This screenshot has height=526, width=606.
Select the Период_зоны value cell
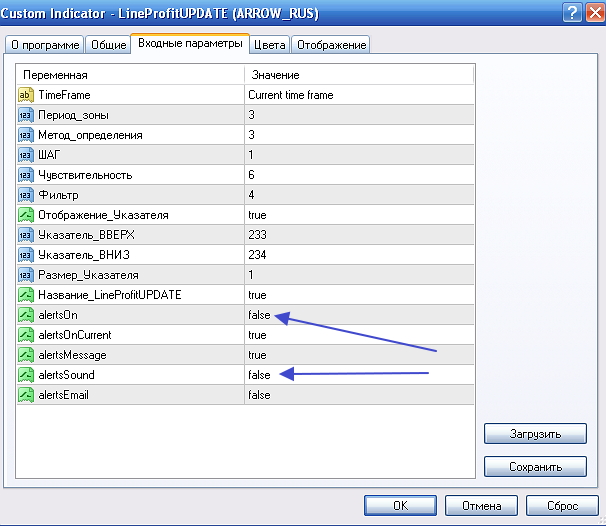[x=359, y=115]
